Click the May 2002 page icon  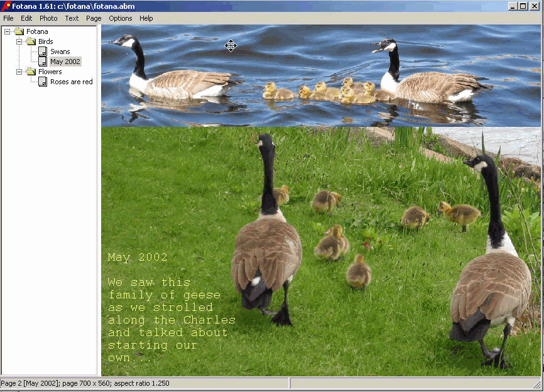click(x=43, y=62)
